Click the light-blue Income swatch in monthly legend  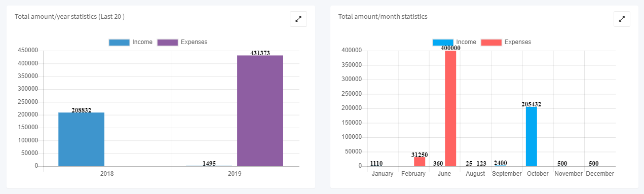pos(443,42)
